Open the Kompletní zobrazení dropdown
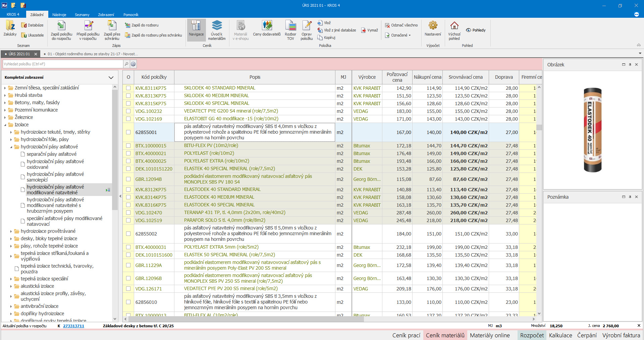This screenshot has height=340, width=644. point(111,77)
